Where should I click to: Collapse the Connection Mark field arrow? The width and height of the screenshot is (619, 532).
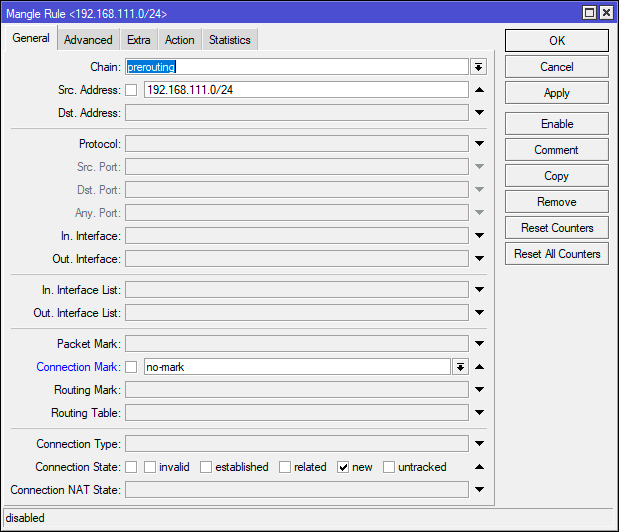pyautogui.click(x=479, y=367)
